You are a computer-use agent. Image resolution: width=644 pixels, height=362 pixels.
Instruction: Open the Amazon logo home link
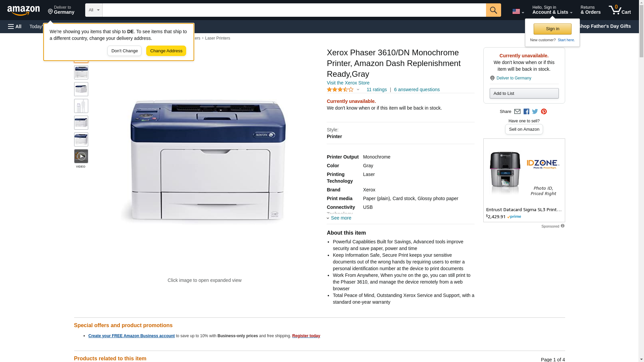[23, 11]
